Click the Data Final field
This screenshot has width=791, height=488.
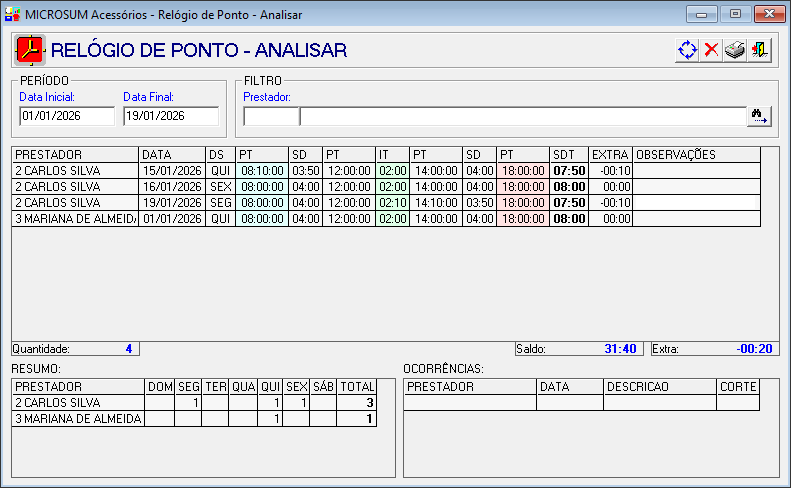point(171,116)
